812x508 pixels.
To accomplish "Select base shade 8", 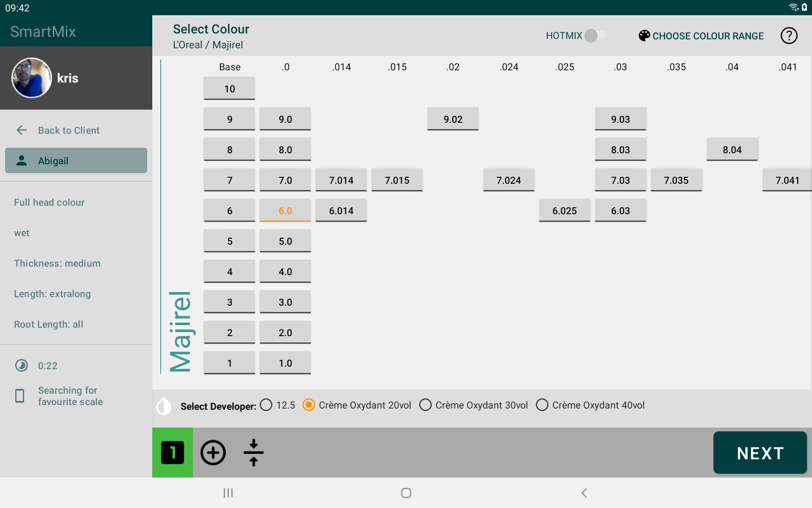I will 230,149.
